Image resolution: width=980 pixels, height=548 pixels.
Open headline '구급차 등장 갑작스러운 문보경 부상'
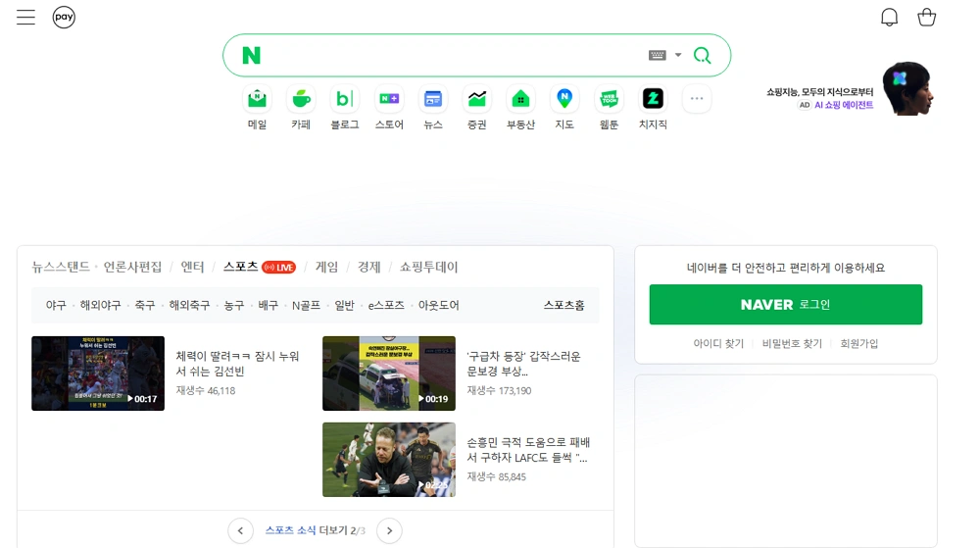point(523,364)
